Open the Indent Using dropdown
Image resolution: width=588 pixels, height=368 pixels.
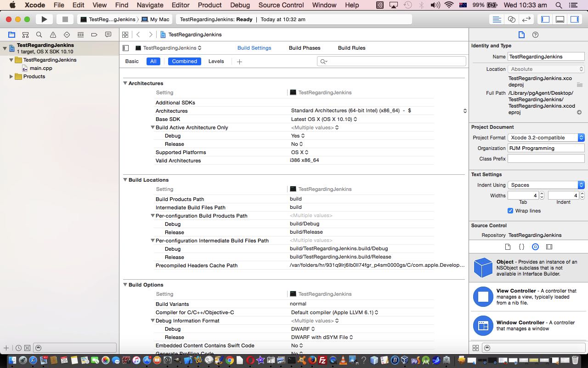[546, 185]
